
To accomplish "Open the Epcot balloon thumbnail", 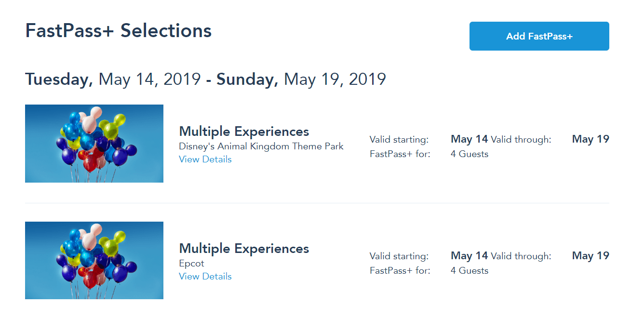I will [x=94, y=260].
